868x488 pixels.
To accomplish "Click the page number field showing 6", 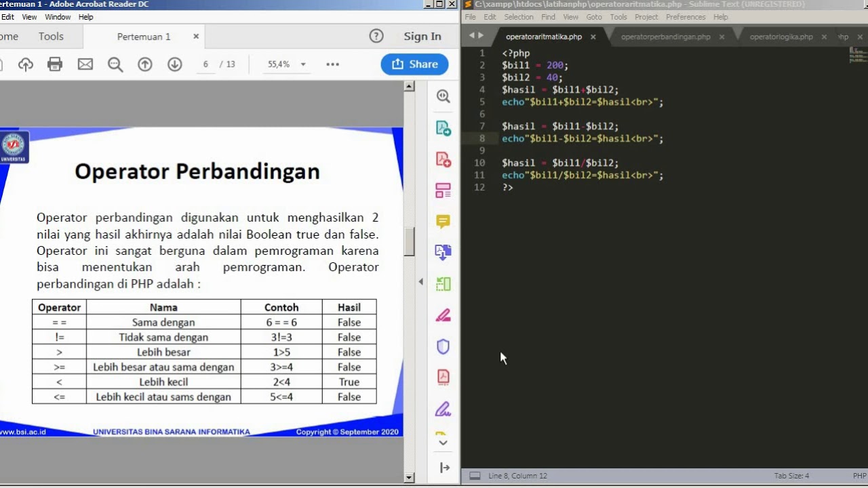I will click(205, 64).
